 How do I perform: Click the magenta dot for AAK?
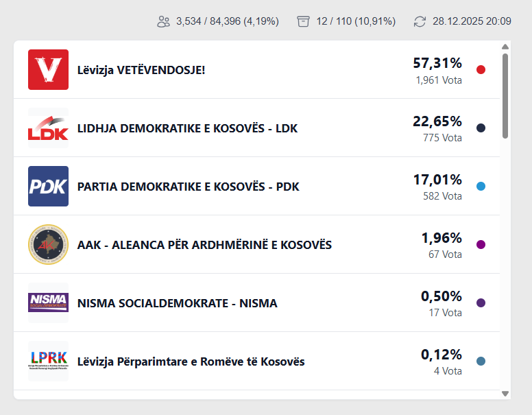point(481,245)
